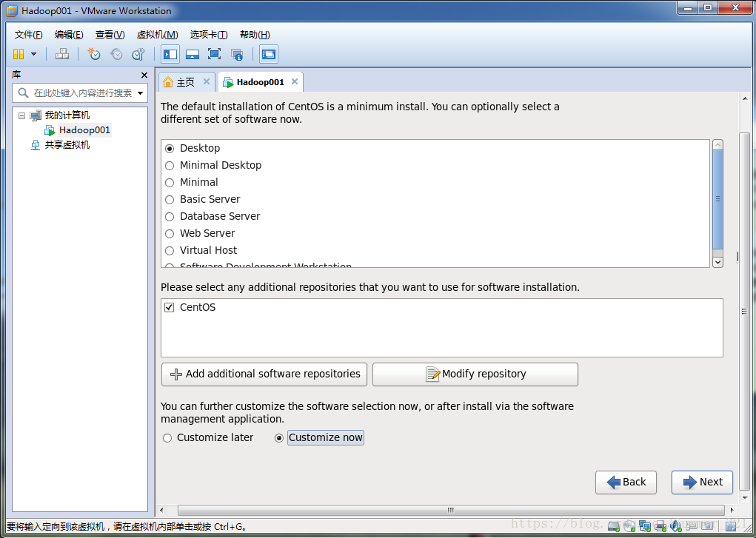Close the Hadoop001 tab
Image resolution: width=756 pixels, height=538 pixels.
(295, 81)
